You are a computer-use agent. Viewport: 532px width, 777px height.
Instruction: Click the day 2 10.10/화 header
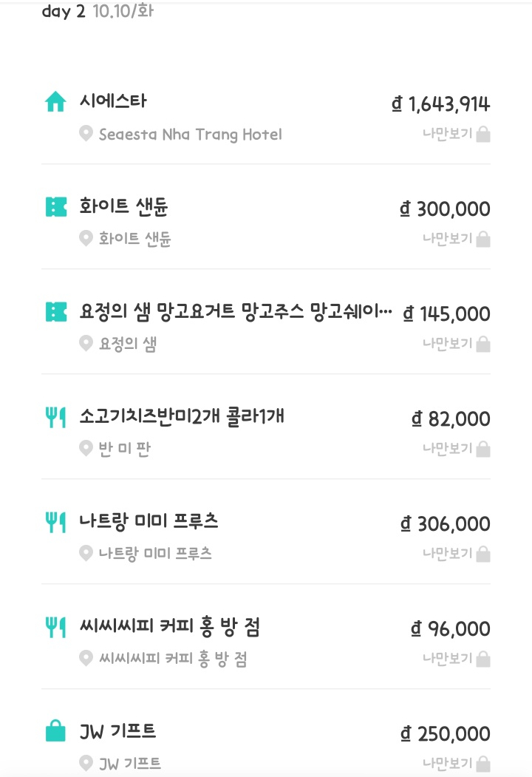click(98, 12)
